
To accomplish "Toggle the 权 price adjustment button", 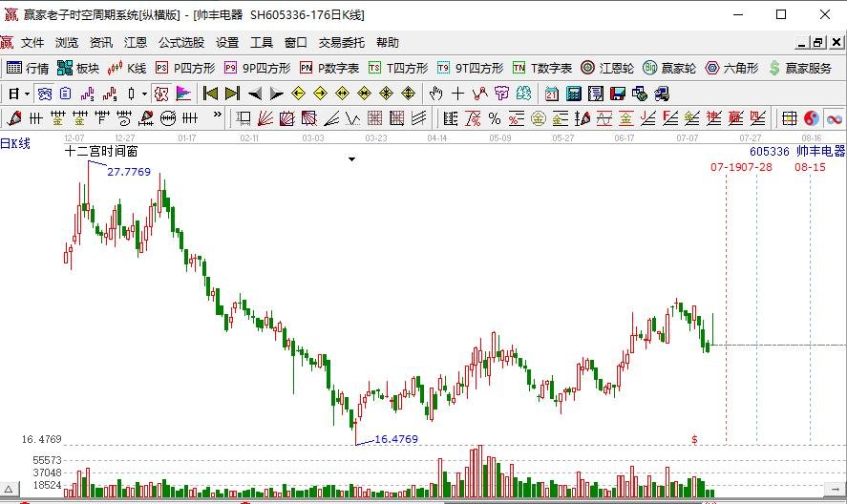I will coord(161,94).
